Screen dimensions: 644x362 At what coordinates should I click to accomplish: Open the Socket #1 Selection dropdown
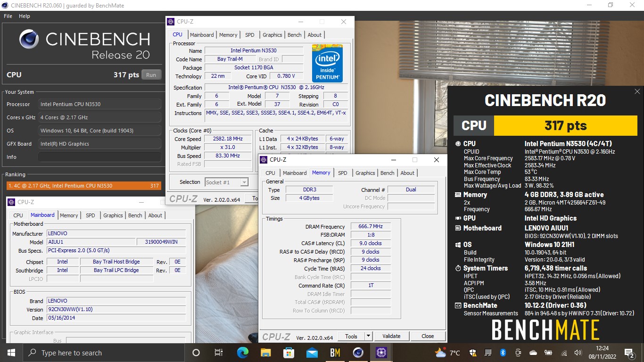[x=226, y=182]
